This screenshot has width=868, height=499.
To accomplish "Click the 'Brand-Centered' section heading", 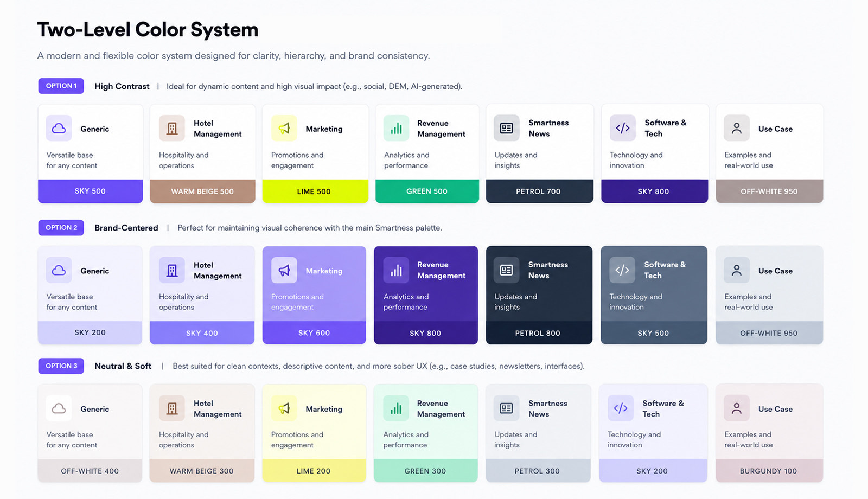I will tap(126, 228).
